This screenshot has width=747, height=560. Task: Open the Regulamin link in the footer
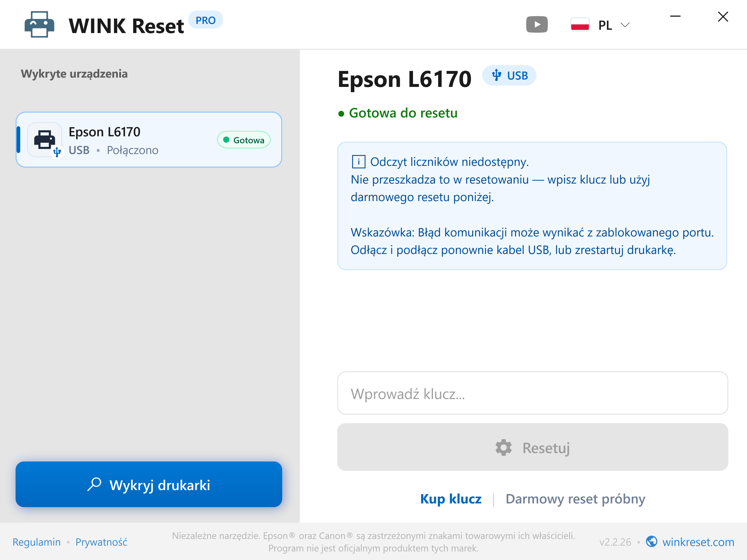(x=36, y=542)
